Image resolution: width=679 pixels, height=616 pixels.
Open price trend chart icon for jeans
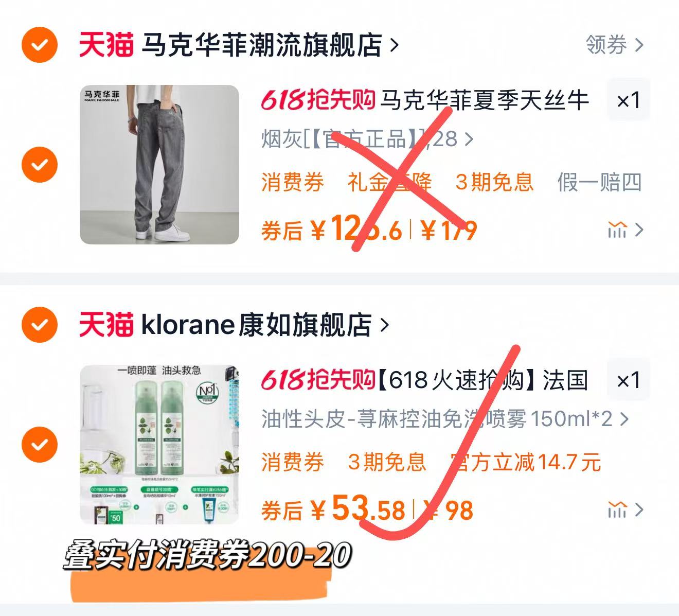625,230
